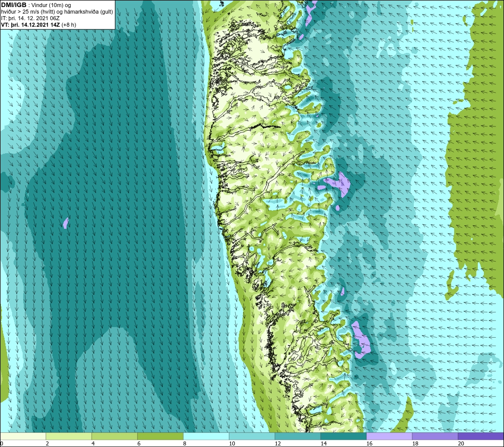Click the legend tick label '8'
This screenshot has height=447, width=504.
pyautogui.click(x=184, y=444)
